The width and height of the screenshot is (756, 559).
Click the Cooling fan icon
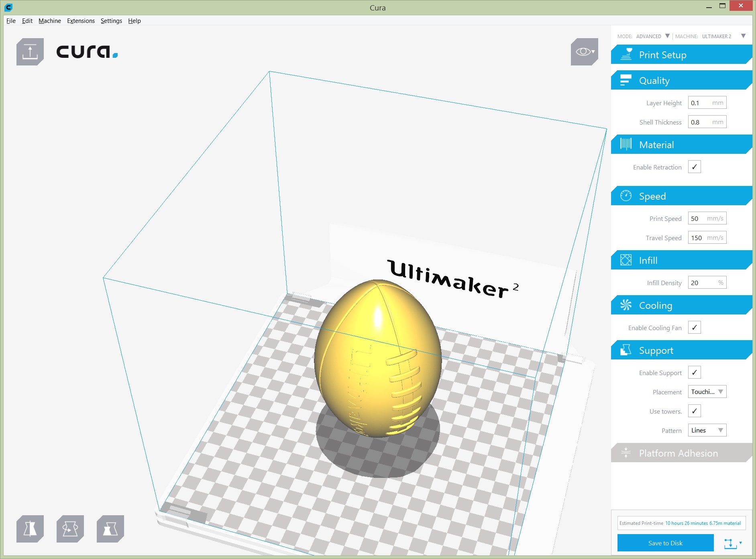pos(626,305)
